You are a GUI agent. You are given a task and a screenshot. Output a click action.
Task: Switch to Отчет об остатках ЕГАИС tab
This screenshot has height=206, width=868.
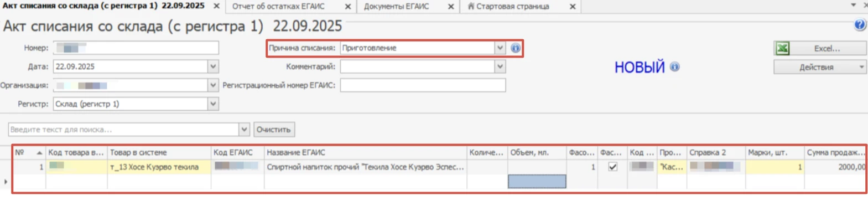[x=278, y=7]
